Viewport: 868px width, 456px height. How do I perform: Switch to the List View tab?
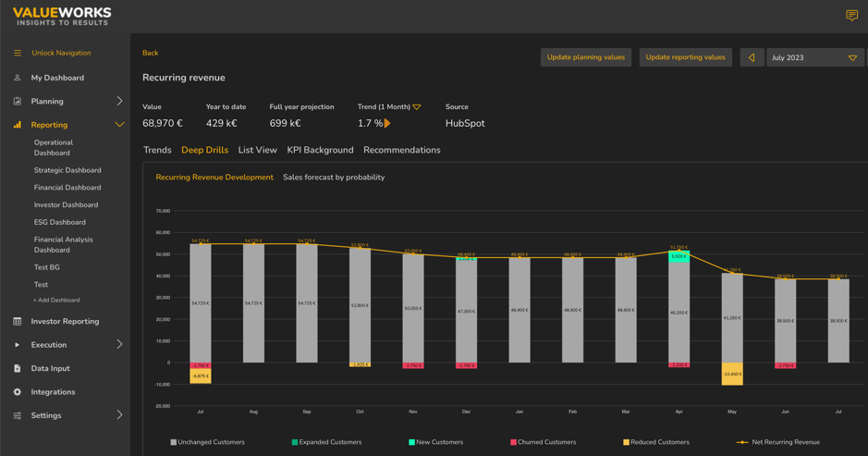tap(257, 150)
